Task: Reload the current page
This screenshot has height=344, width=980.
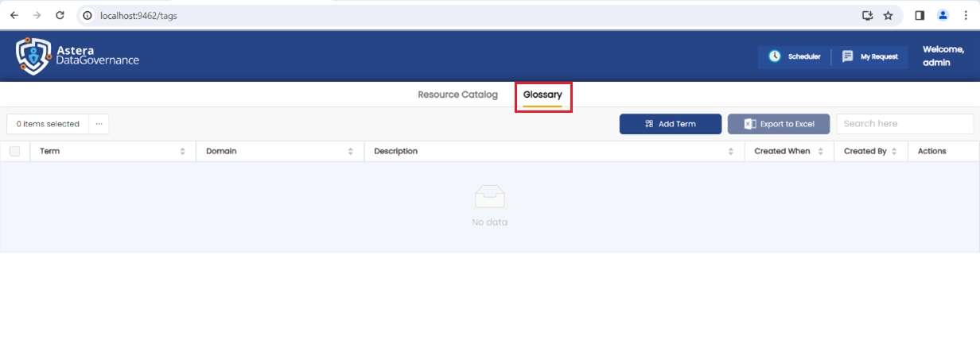Action: (x=60, y=15)
